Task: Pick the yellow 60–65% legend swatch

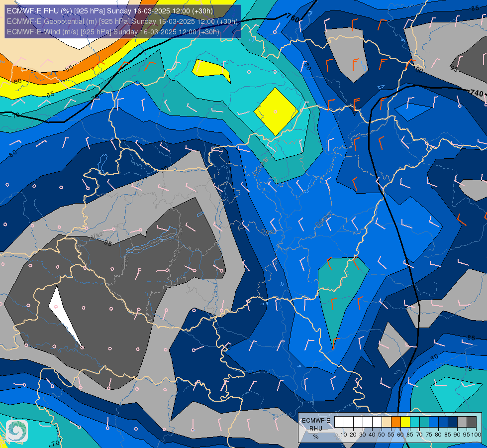Action: click(405, 422)
